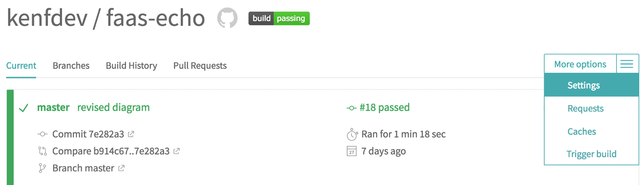Open external link icon next to Branch master

121,168
